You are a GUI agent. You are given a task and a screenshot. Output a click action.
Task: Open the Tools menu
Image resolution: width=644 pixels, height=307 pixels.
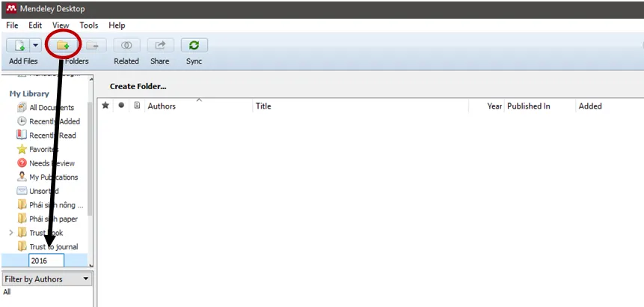tap(89, 25)
